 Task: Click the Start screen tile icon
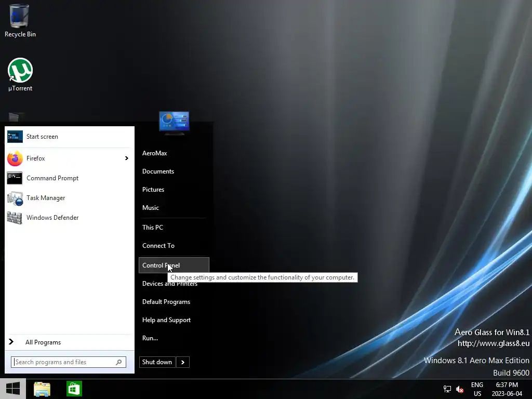click(15, 137)
